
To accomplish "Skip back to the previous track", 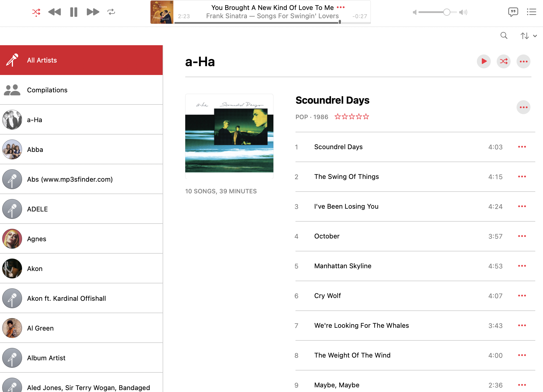I will (x=55, y=12).
